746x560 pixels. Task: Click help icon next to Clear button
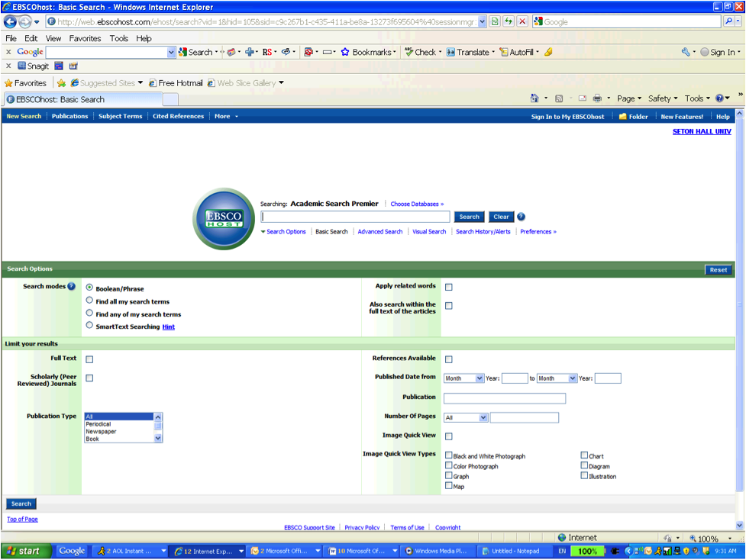(x=521, y=217)
